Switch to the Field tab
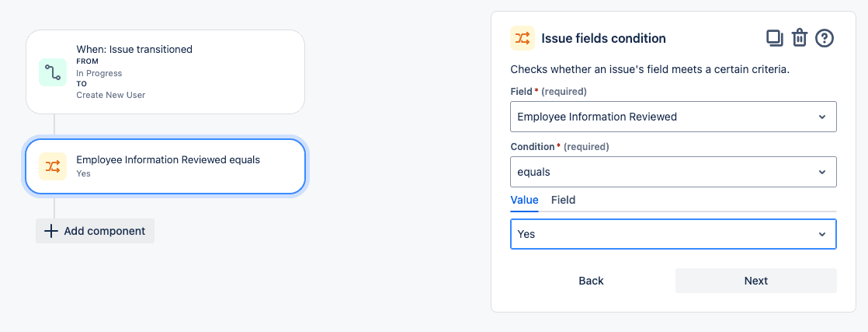This screenshot has width=868, height=332. point(563,200)
